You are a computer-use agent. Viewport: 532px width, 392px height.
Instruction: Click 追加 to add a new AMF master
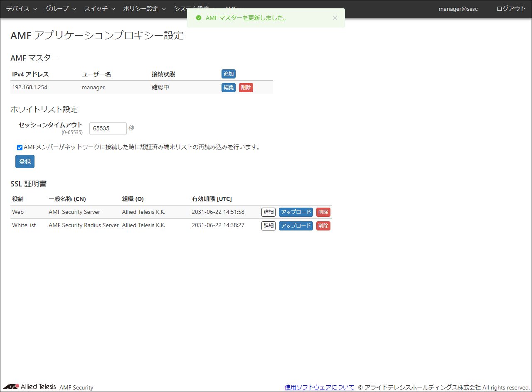228,73
